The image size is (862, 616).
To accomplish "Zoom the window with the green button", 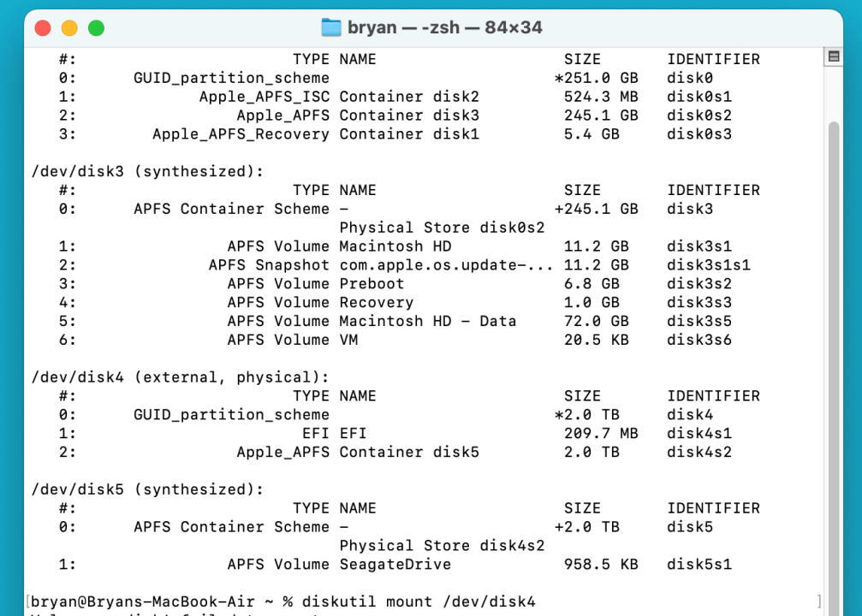I will 96,28.
